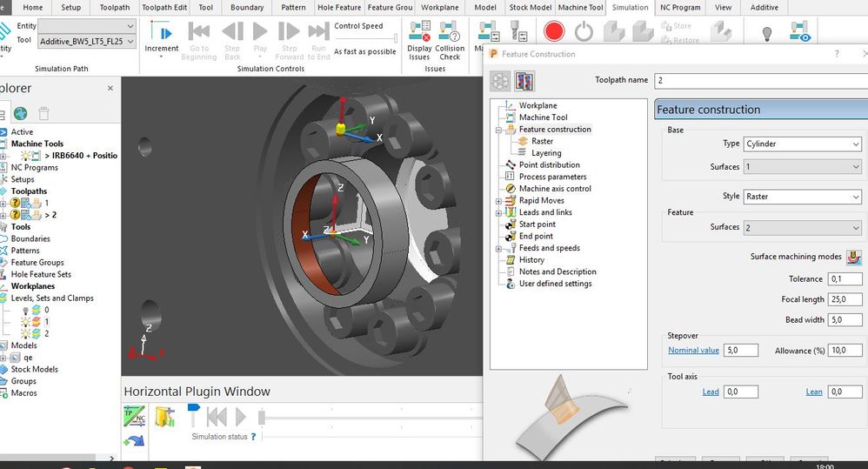Switch to the Additive ribbon tab
This screenshot has height=469, width=868.
coord(764,7)
